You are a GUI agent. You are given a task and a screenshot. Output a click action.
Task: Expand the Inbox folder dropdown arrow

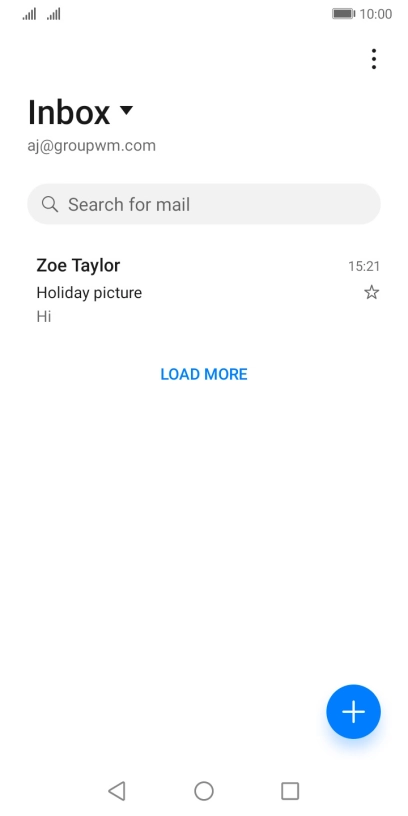[126, 110]
